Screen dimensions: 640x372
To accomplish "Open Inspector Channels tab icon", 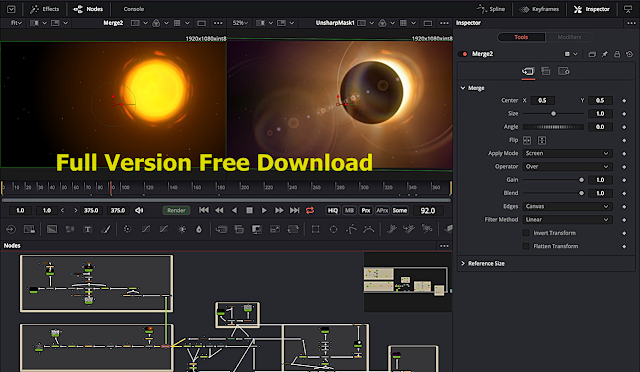I will (546, 71).
